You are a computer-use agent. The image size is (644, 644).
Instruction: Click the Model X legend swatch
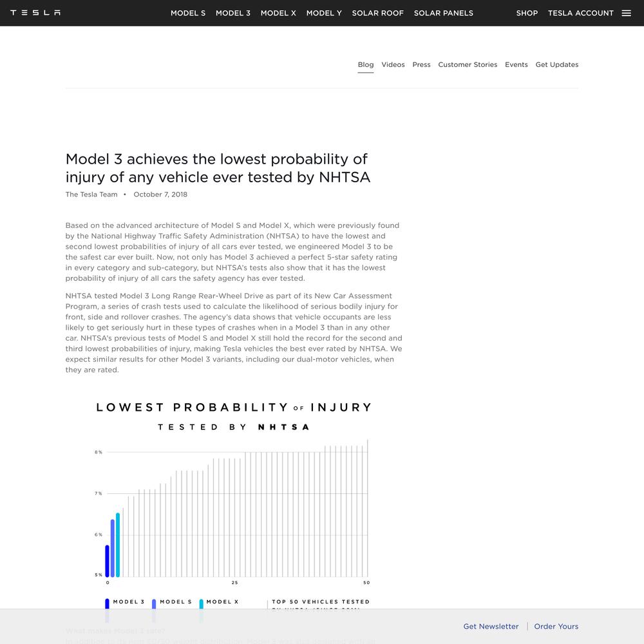point(201,604)
